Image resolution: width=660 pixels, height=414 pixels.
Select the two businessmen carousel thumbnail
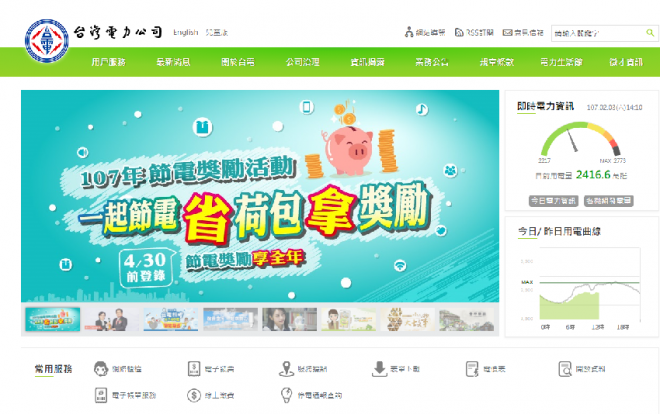(x=112, y=319)
